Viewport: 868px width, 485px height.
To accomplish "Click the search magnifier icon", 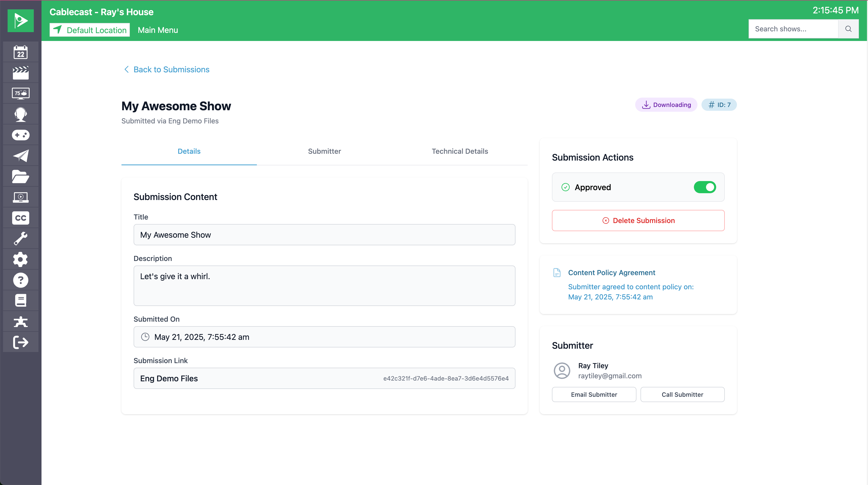I will (x=848, y=29).
